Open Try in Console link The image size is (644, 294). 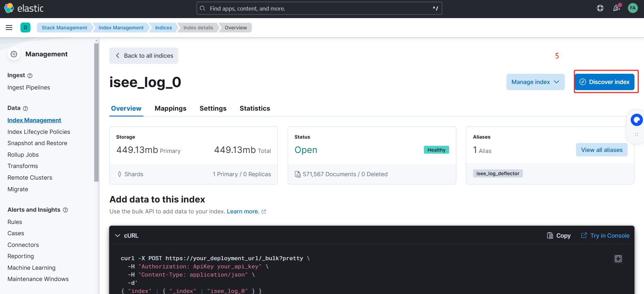coord(605,236)
